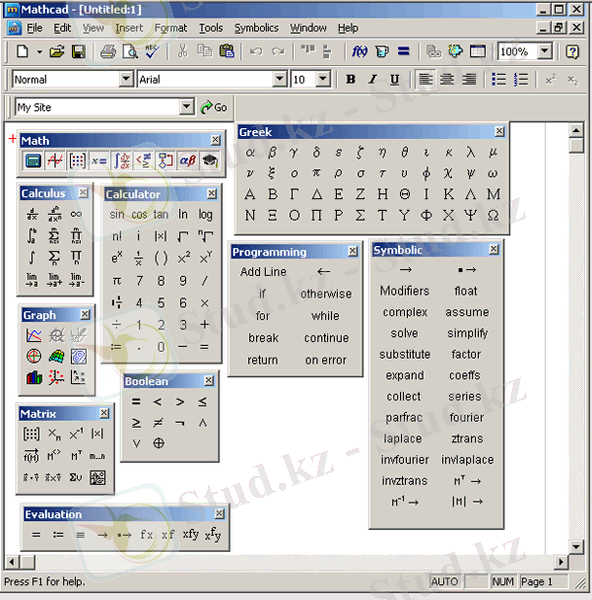The height and width of the screenshot is (600, 592).
Task: Toggle Underline text formatting
Action: [x=394, y=80]
